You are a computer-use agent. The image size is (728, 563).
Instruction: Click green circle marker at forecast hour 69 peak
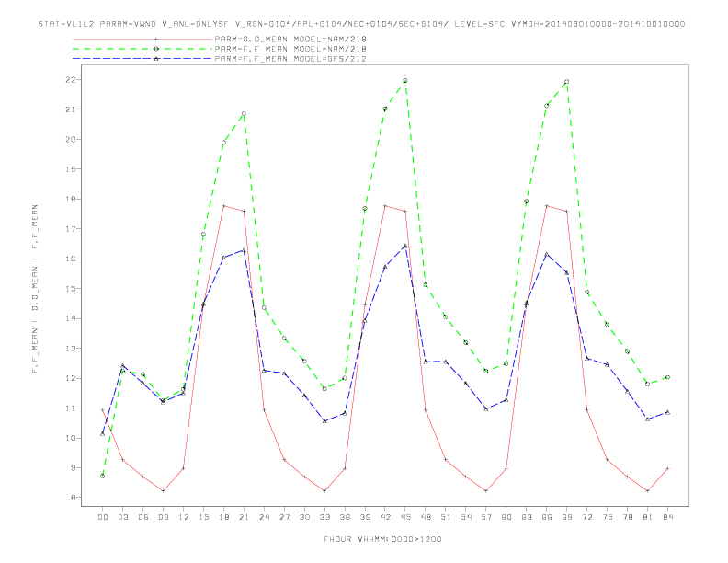point(567,82)
